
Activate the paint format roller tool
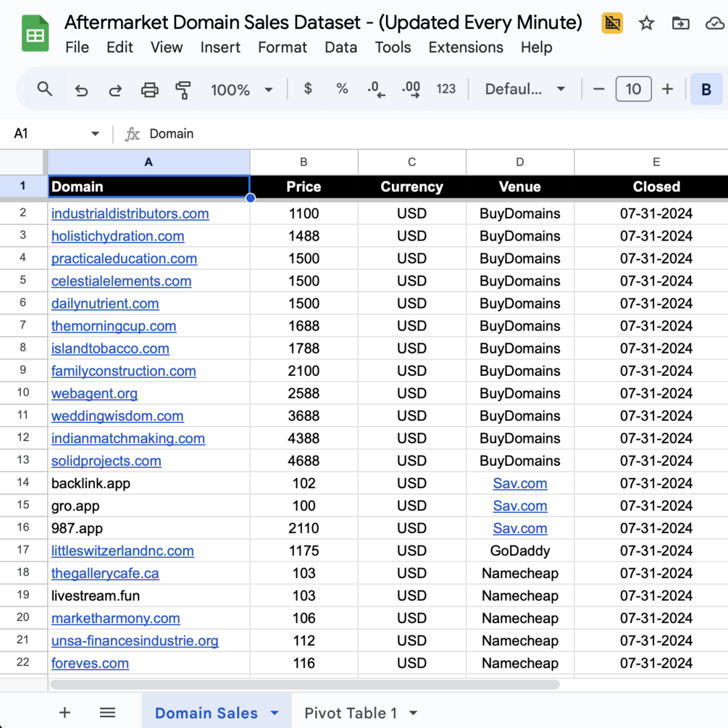[183, 90]
